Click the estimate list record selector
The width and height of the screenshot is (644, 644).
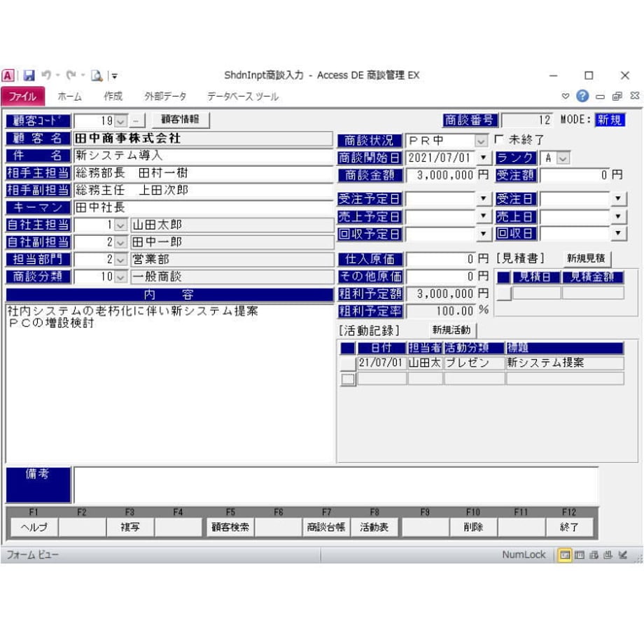pyautogui.click(x=504, y=293)
